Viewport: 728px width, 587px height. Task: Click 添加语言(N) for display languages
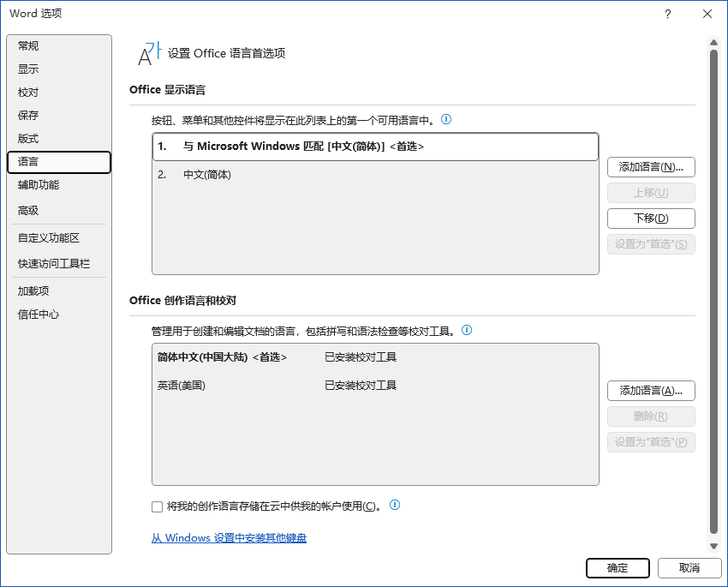(651, 167)
